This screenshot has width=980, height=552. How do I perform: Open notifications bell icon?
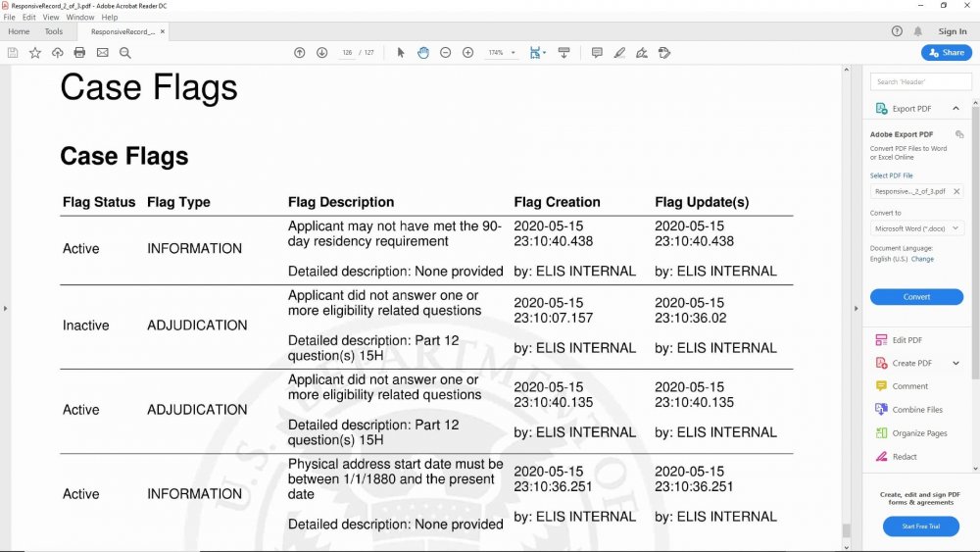pos(918,31)
